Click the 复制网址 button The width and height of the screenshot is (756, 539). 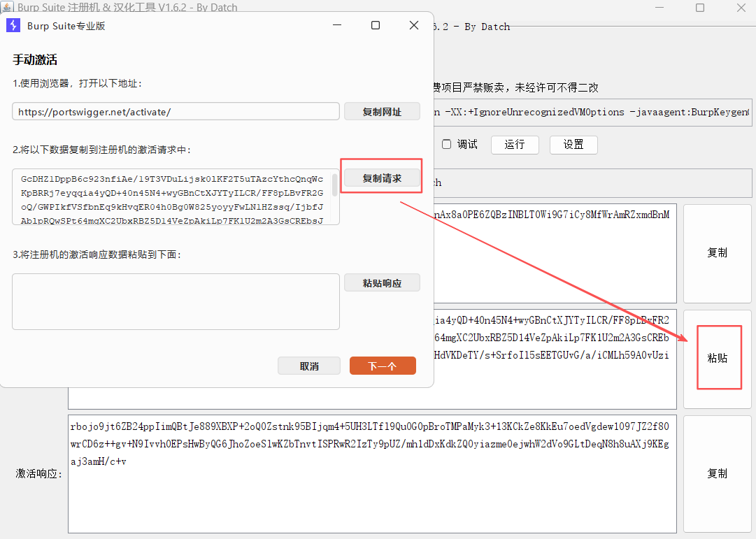[x=382, y=112]
